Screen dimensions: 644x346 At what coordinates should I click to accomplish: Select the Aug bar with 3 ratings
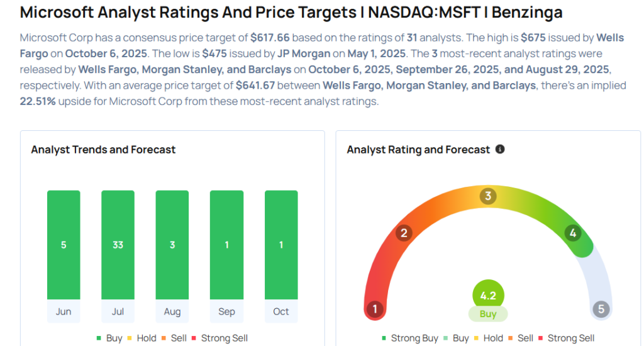point(172,245)
